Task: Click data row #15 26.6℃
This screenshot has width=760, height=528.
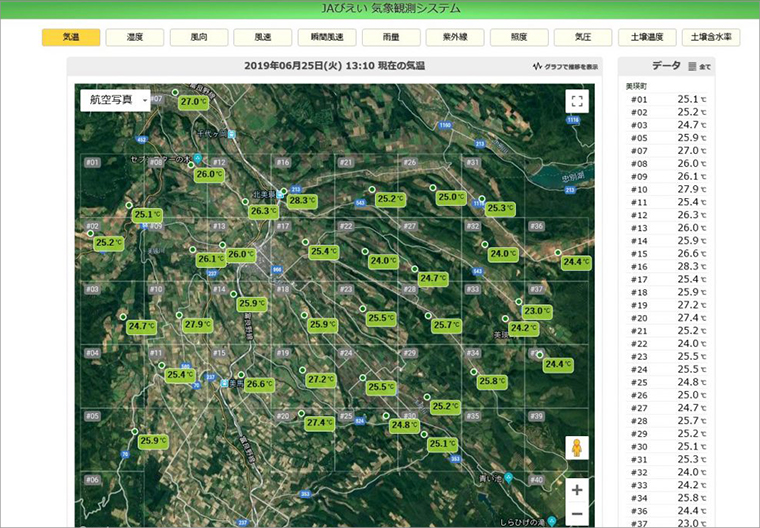Action: pos(667,254)
